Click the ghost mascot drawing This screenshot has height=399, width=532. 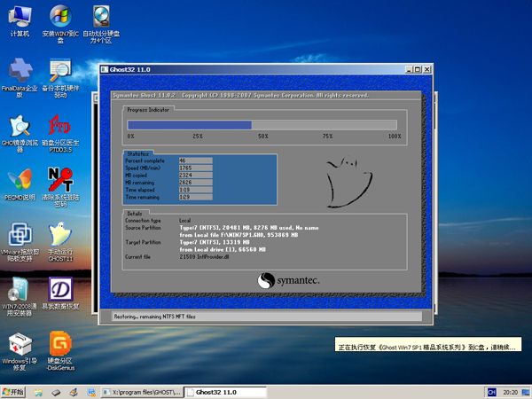[x=348, y=182]
